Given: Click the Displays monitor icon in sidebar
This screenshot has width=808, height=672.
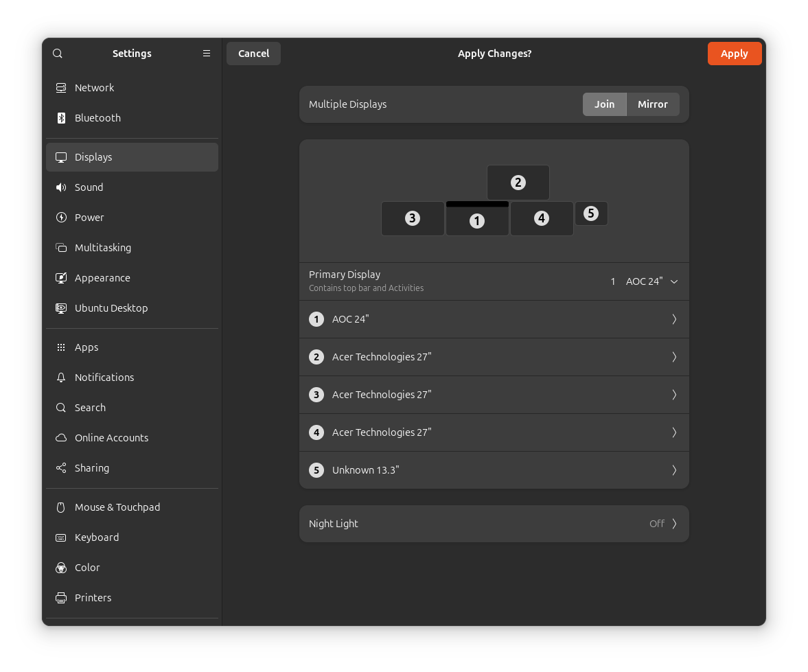Looking at the screenshot, I should tap(61, 157).
